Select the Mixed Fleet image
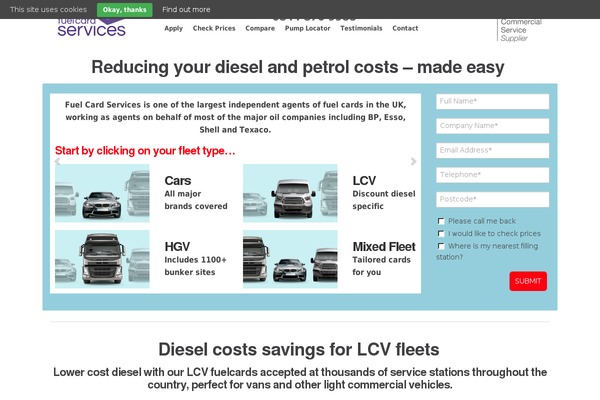600x400 pixels. [290, 259]
